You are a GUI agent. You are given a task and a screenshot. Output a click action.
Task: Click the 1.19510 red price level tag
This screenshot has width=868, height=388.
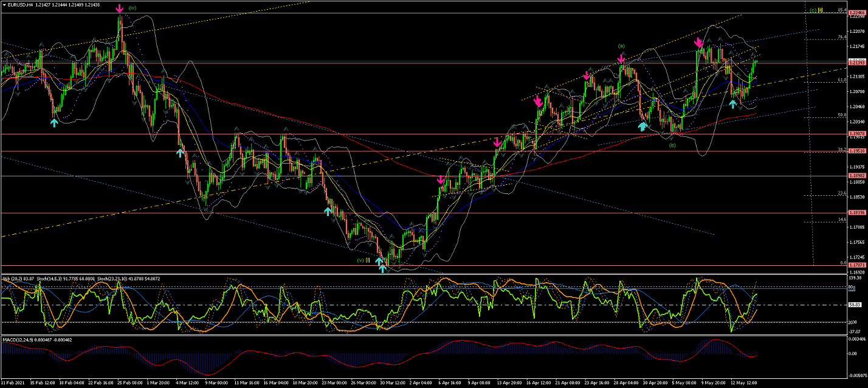click(858, 151)
